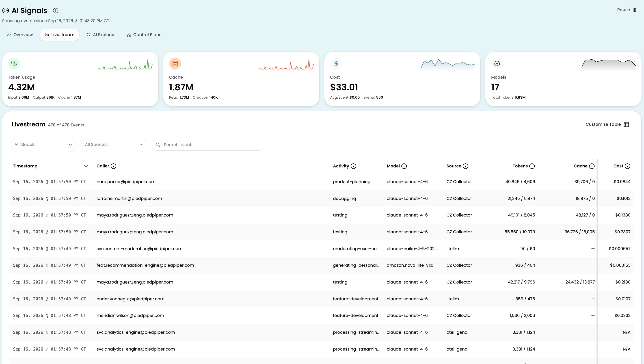This screenshot has height=364, width=644.
Task: Focus the Search events field
Action: (x=208, y=145)
